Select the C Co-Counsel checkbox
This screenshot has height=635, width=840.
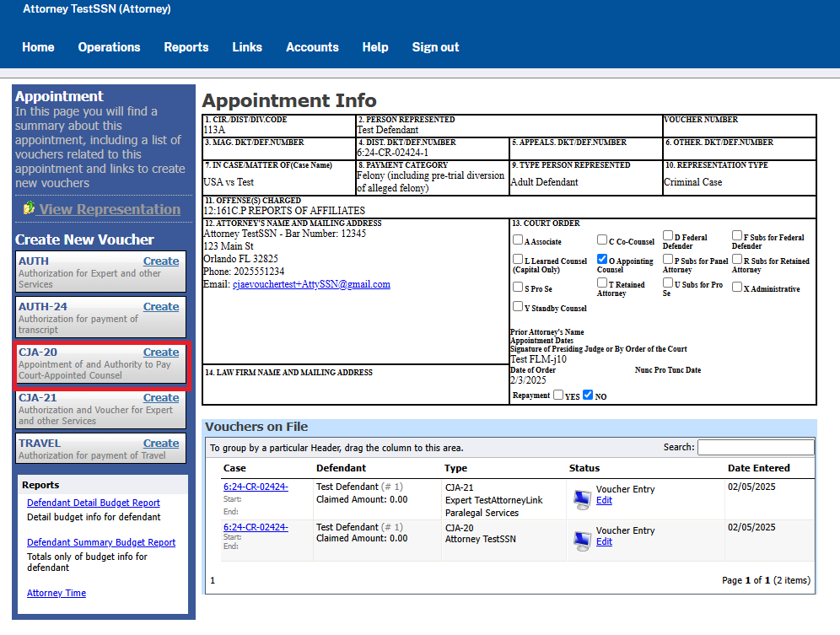pyautogui.click(x=602, y=239)
